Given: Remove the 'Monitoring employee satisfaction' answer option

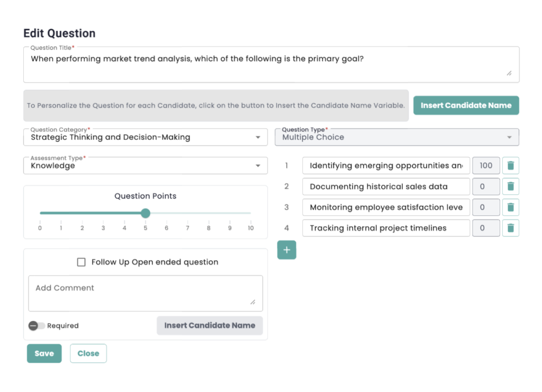Looking at the screenshot, I should (510, 207).
